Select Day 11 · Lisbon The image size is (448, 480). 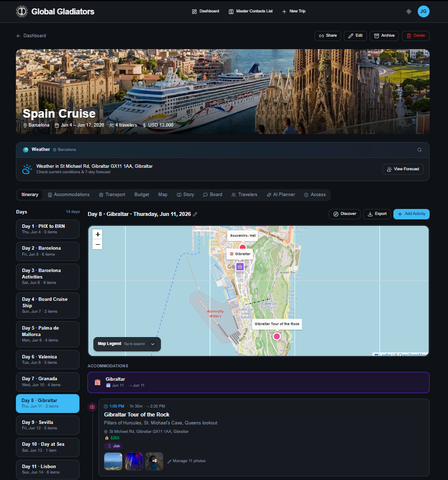click(x=48, y=469)
